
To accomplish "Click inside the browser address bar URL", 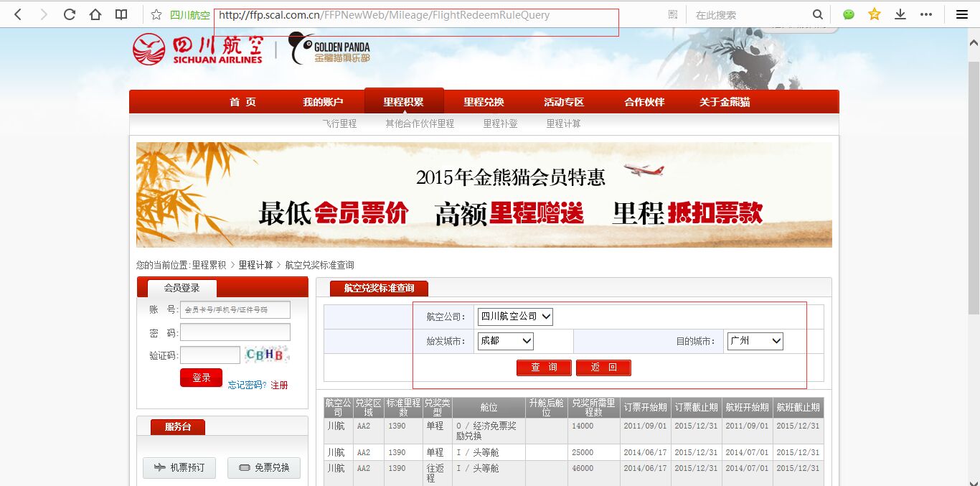I will 384,15.
